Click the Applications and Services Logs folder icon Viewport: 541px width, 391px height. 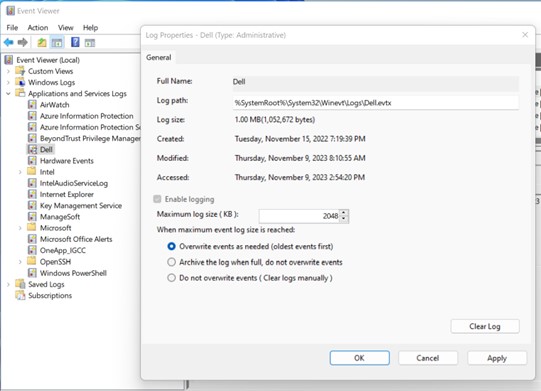pyautogui.click(x=20, y=93)
